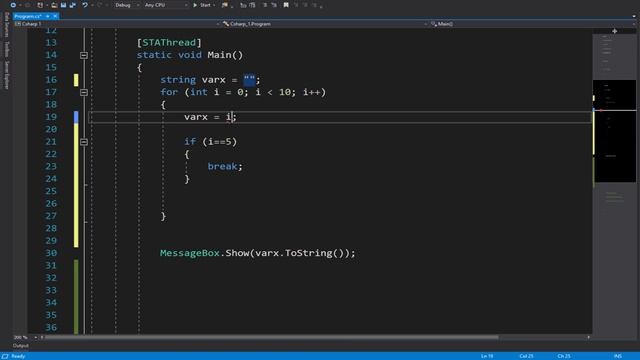This screenshot has width=640, height=360.
Task: Click the Undo arrow icon
Action: [85, 5]
